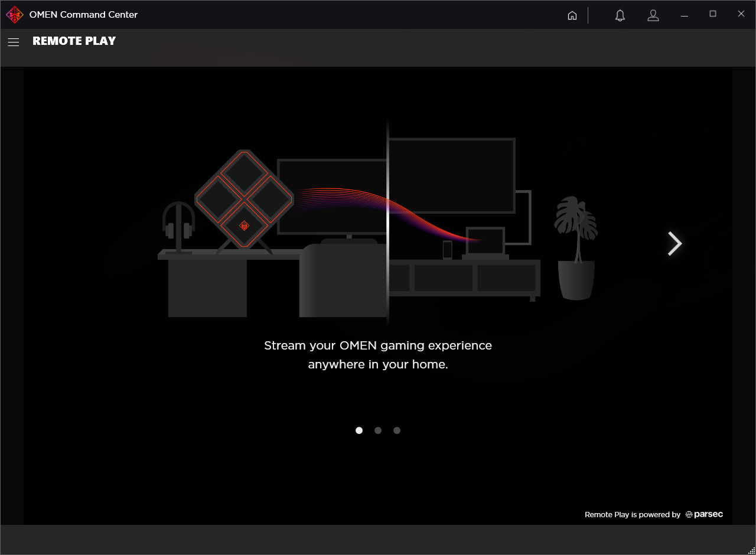Click the window resize grip corner
The height and width of the screenshot is (555, 756).
pyautogui.click(x=751, y=550)
